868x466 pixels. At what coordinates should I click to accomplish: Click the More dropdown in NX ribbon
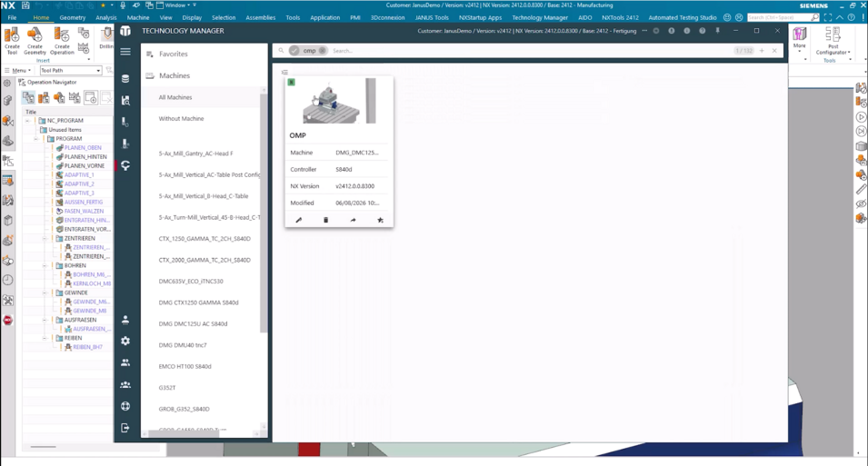point(799,40)
